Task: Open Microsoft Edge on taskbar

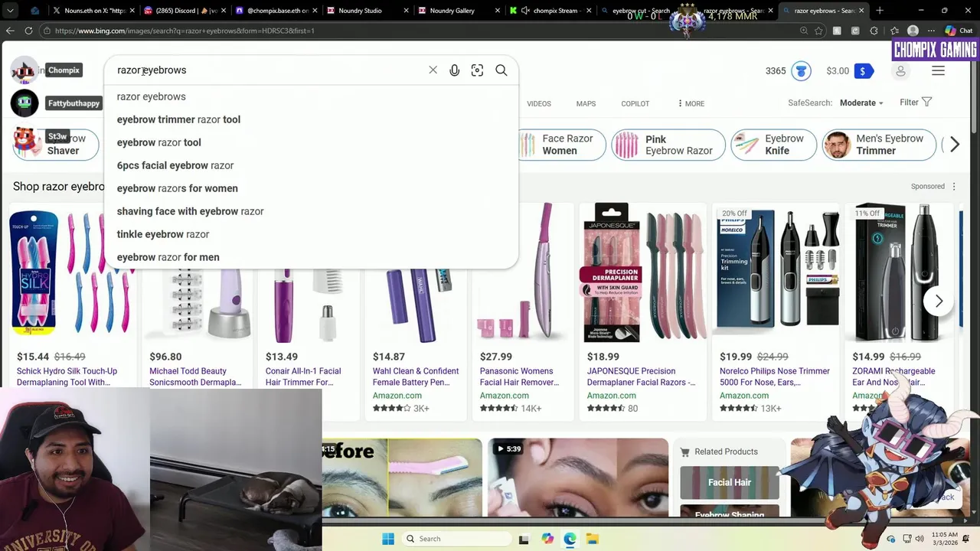Action: pos(570,539)
